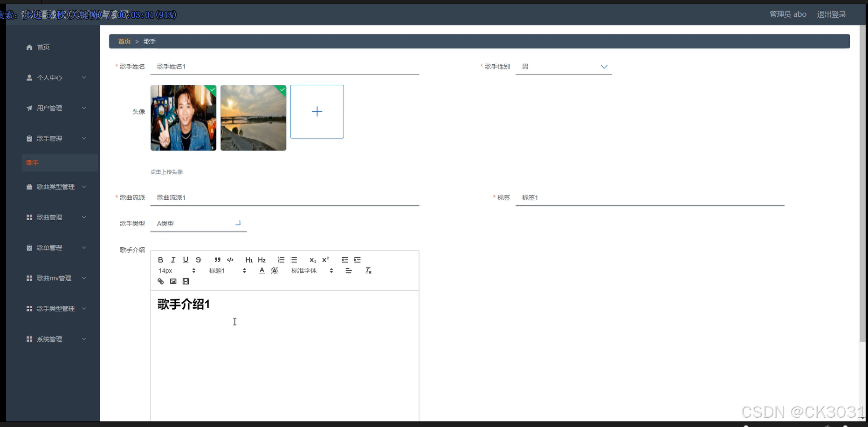Screen dimensions: 868x427
Task: Insert a blockquote in the editor
Action: pyautogui.click(x=217, y=260)
